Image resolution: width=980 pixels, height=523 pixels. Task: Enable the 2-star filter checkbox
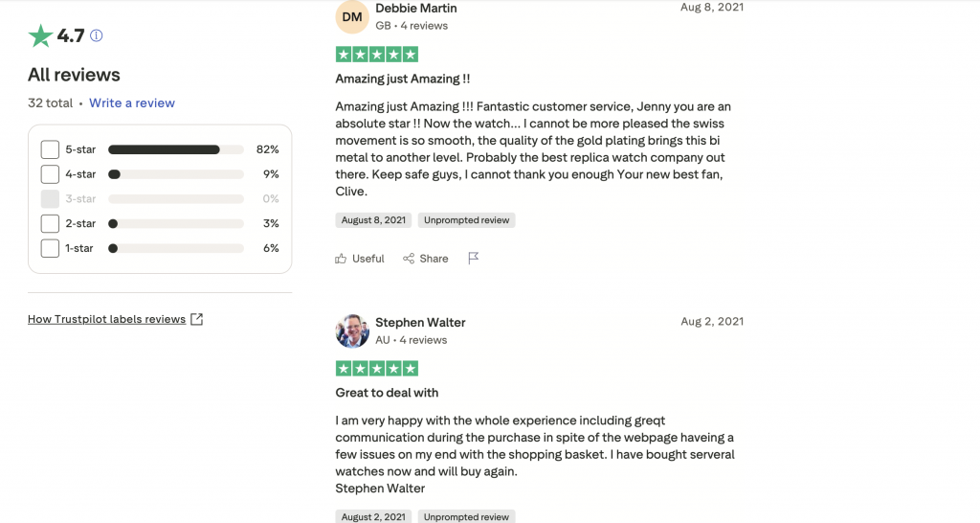coord(50,223)
